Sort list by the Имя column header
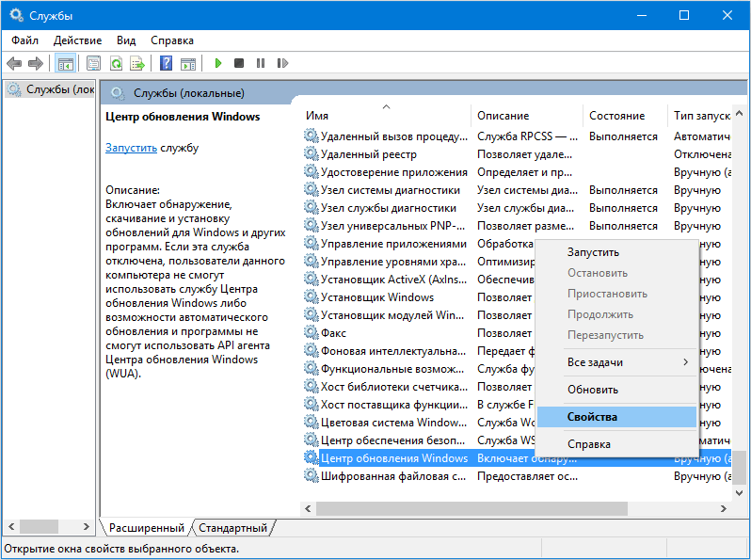Screen dimensions: 751x560 pyautogui.click(x=386, y=116)
